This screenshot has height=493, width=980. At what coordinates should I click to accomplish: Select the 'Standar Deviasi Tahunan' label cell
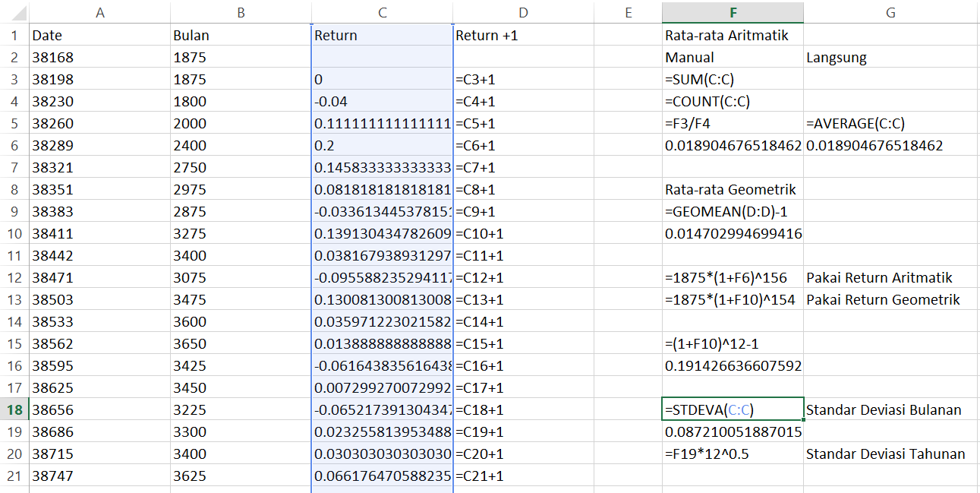click(x=890, y=454)
